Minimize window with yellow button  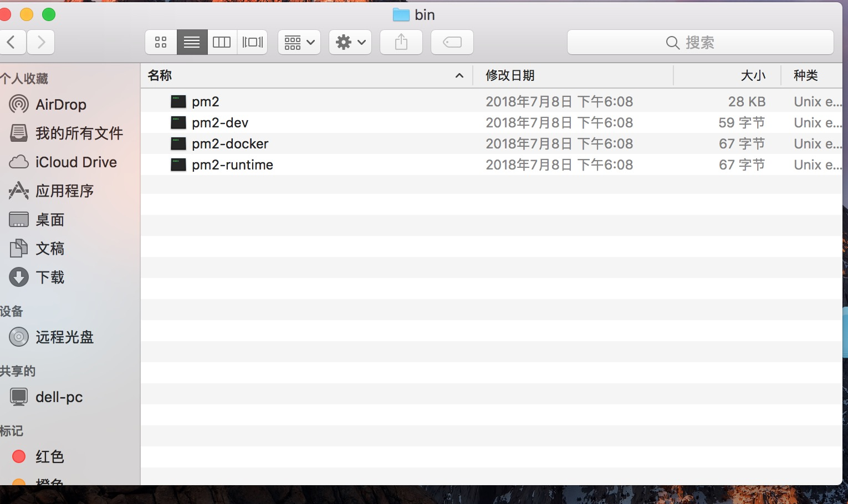click(27, 14)
